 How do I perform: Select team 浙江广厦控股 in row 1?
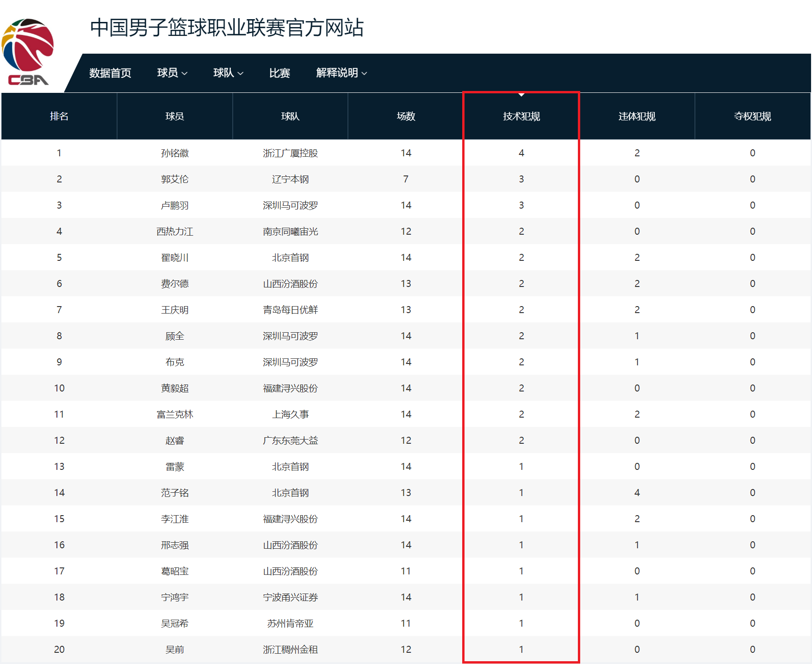click(290, 153)
